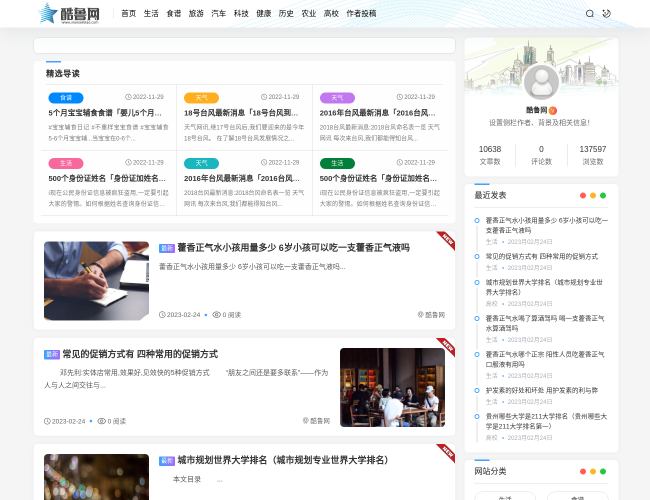650x500 pixels.
Task: Click the orange 天气 tag above 18号台风
Action: pos(201,98)
